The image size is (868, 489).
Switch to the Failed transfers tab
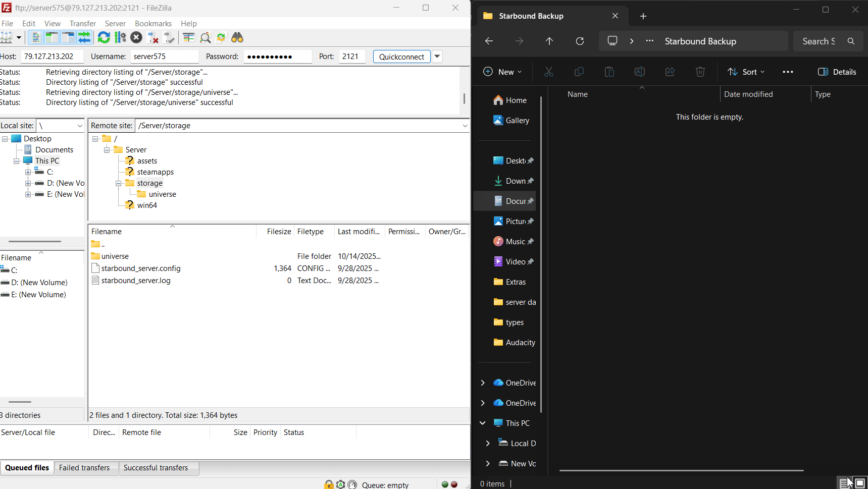tap(84, 468)
